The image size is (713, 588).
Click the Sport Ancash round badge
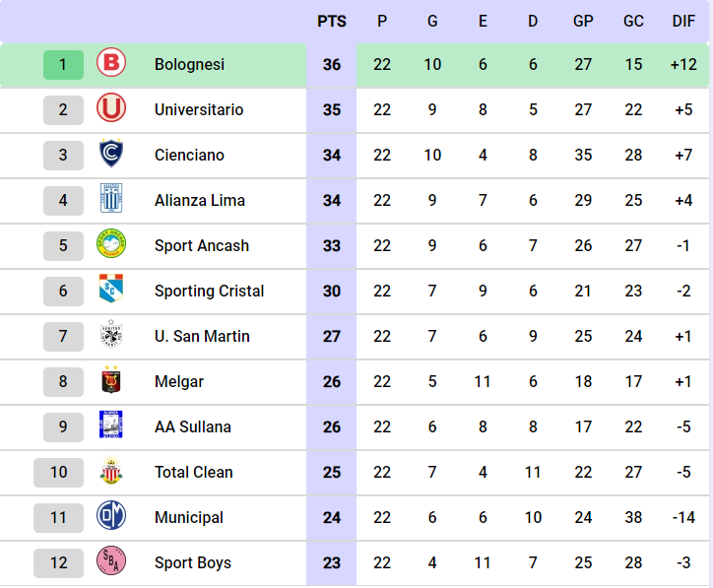pos(111,245)
